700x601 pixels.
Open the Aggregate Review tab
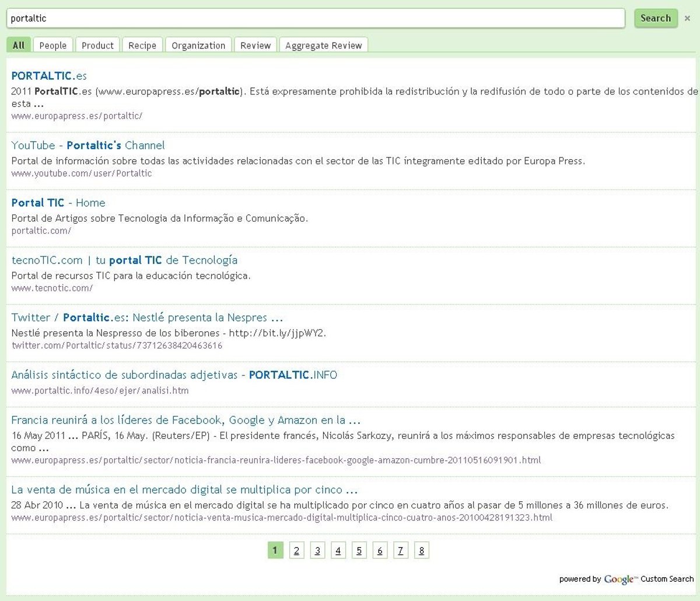tap(323, 45)
